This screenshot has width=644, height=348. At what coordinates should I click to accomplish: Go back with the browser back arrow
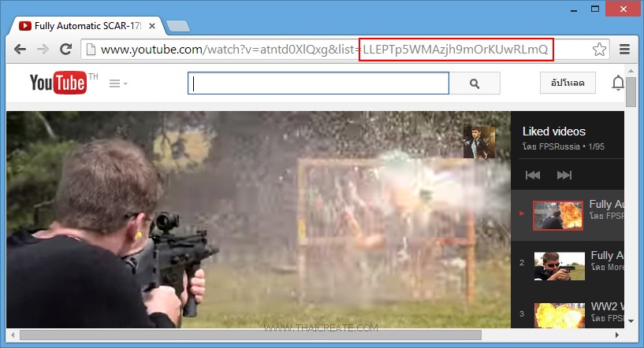click(20, 50)
